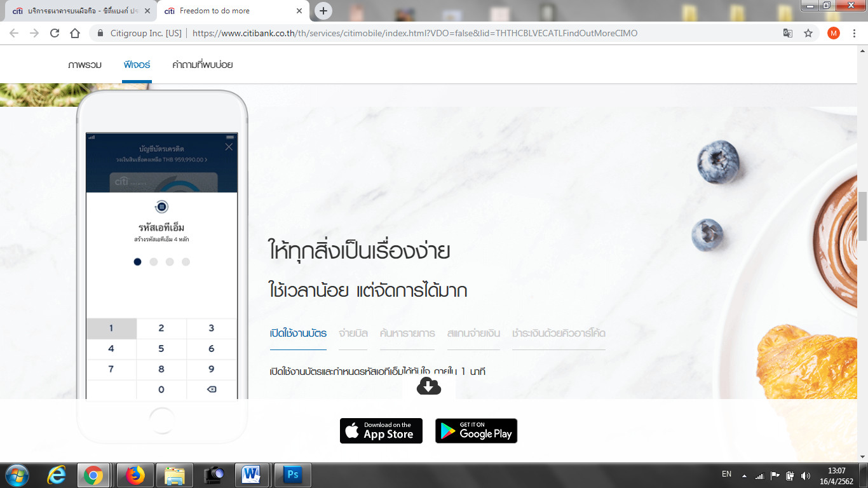Select the สแกนจ่ายเงิน feature tab
This screenshot has width=868, height=488.
click(473, 333)
